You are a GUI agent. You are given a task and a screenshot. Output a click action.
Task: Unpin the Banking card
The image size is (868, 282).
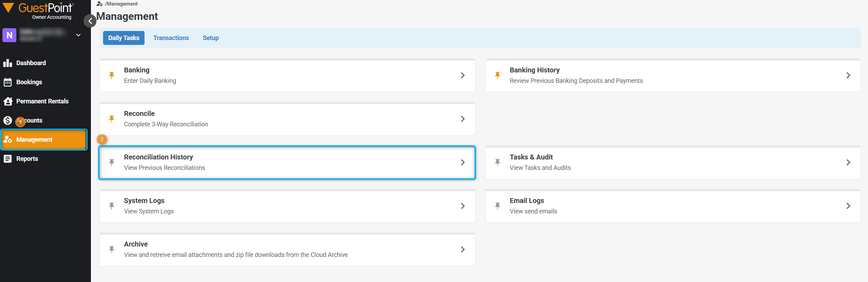(112, 75)
